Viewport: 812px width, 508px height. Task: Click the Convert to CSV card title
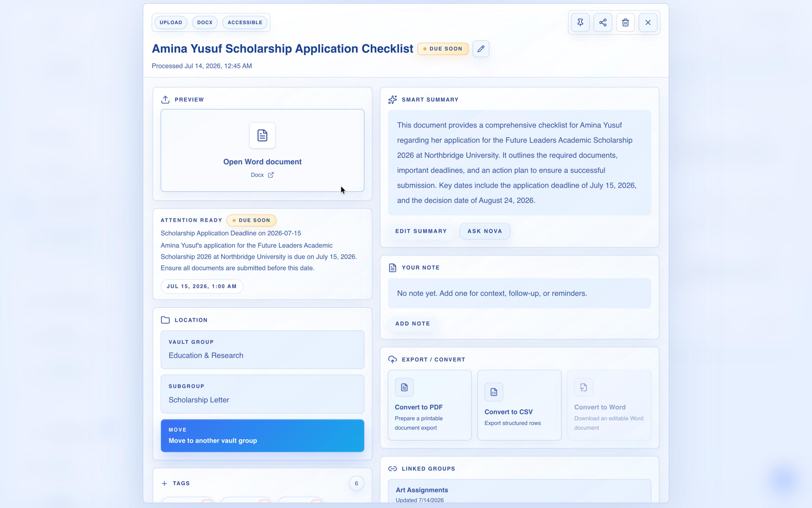(508, 412)
